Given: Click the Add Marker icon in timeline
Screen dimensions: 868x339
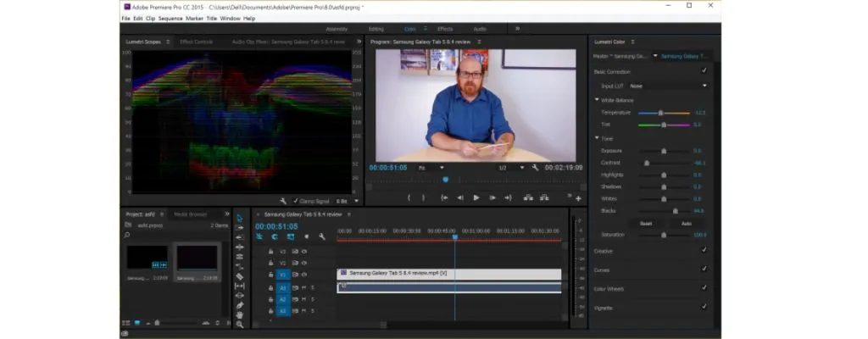Looking at the screenshot, I should [306, 236].
